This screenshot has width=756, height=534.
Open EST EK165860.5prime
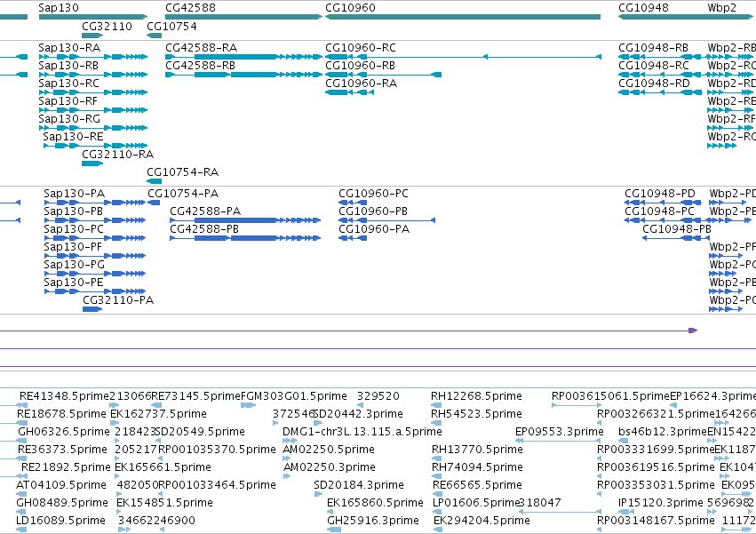[x=375, y=503]
